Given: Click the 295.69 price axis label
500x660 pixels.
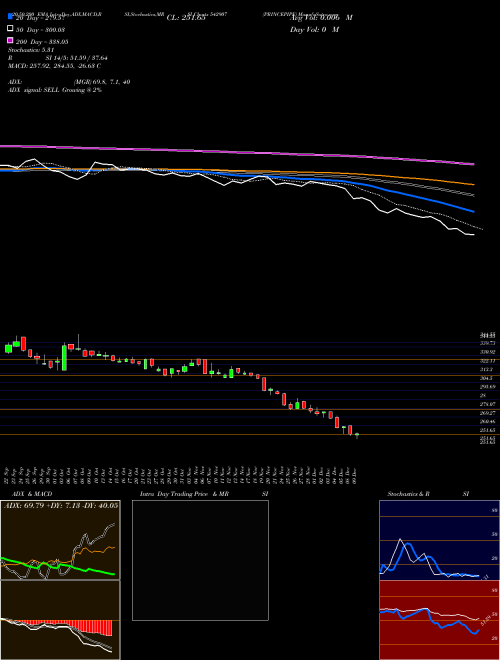Looking at the screenshot, I should pyautogui.click(x=487, y=386).
